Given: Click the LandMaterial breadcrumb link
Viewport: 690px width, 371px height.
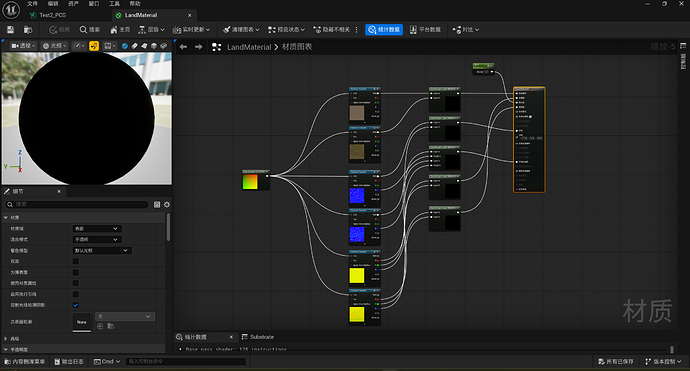Looking at the screenshot, I should (249, 47).
